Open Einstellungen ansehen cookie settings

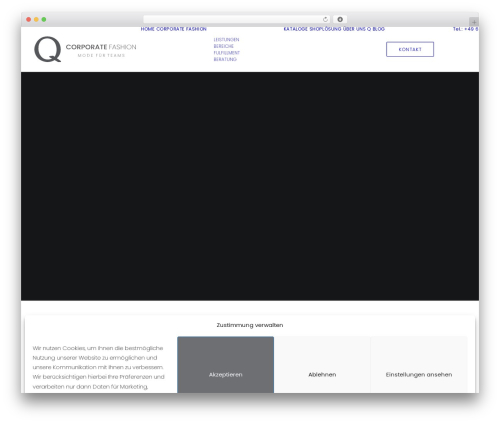419,365
